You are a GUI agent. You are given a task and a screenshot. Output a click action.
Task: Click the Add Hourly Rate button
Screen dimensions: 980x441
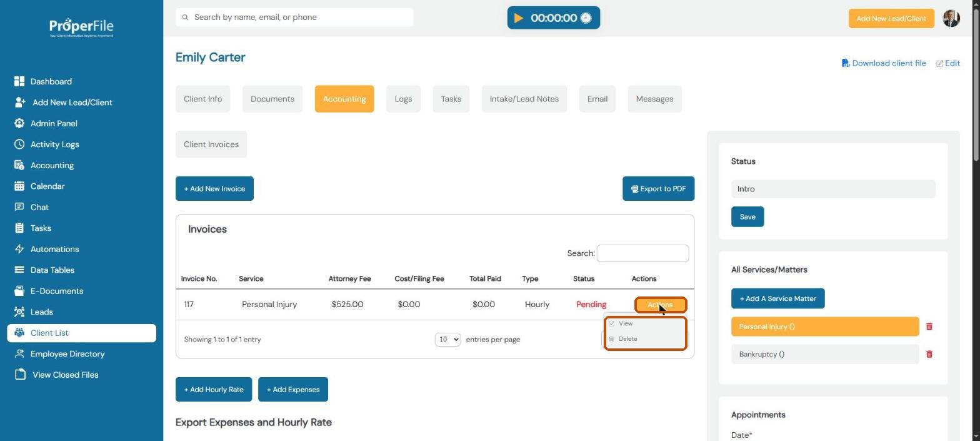pyautogui.click(x=214, y=390)
